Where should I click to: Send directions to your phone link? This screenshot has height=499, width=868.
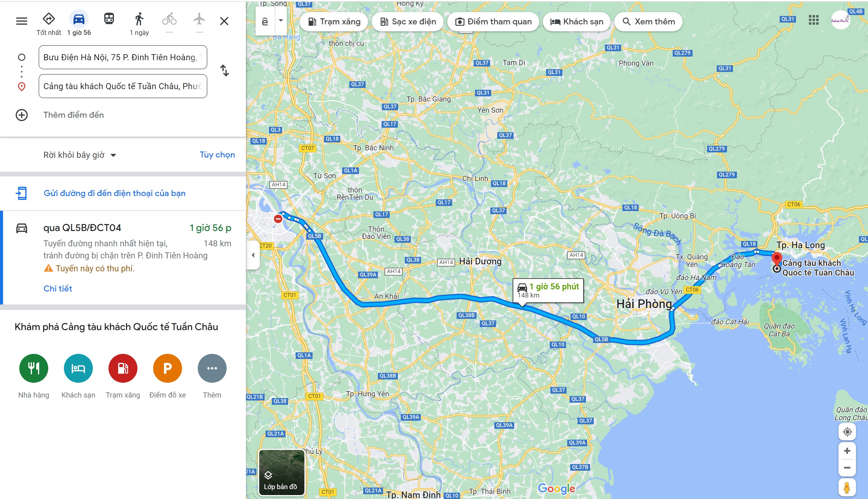pyautogui.click(x=115, y=193)
